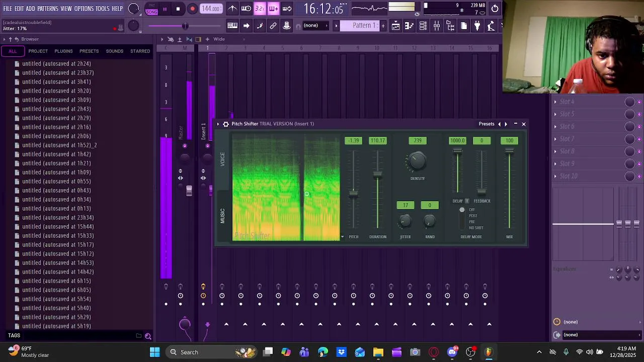Viewport: 644px width, 362px height.
Task: Select NO SHIFT delay mode
Action: pos(476,228)
